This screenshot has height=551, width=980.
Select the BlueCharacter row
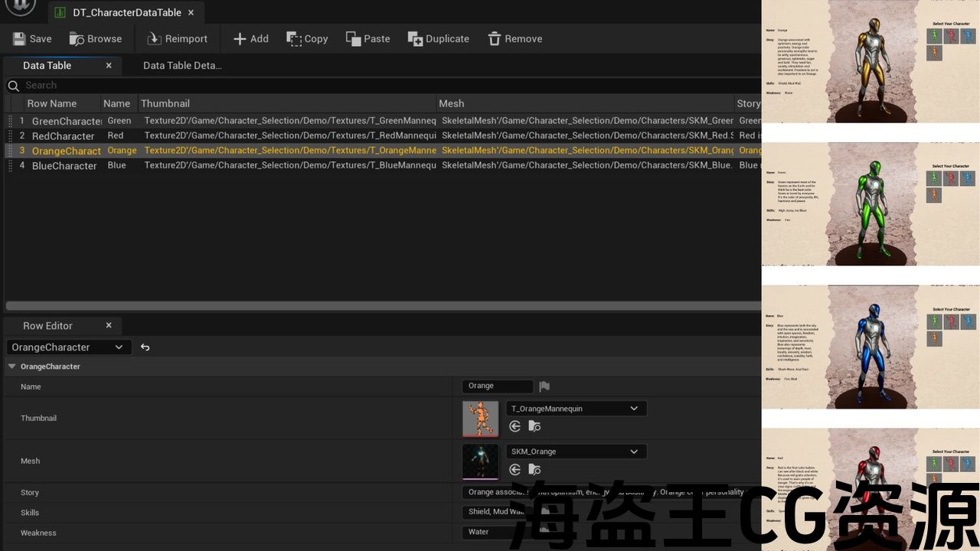[x=64, y=166]
